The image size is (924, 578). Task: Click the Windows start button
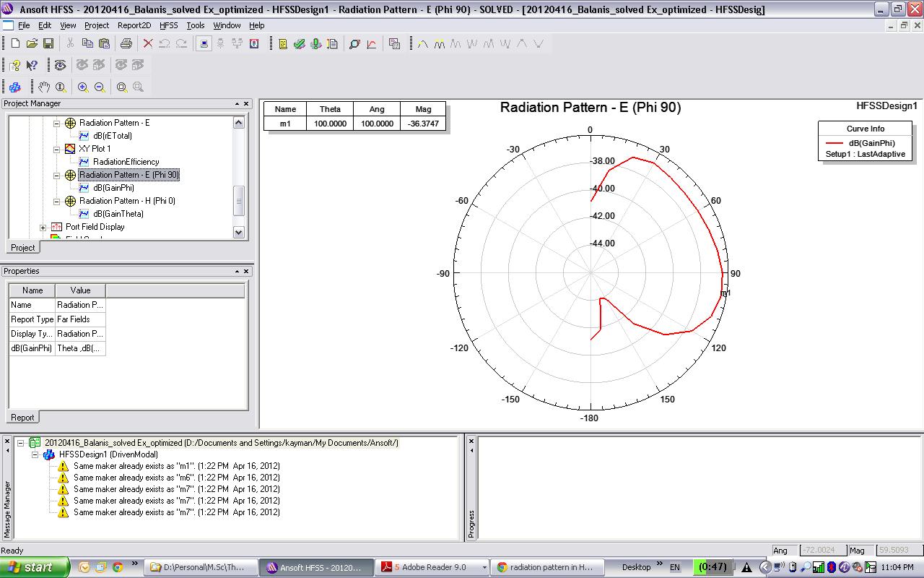pos(35,567)
